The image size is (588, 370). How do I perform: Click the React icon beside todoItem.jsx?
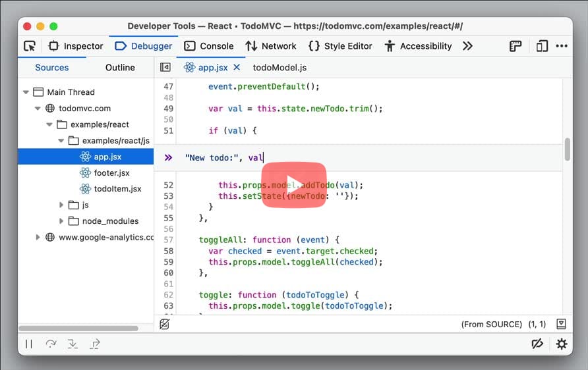[x=85, y=189]
